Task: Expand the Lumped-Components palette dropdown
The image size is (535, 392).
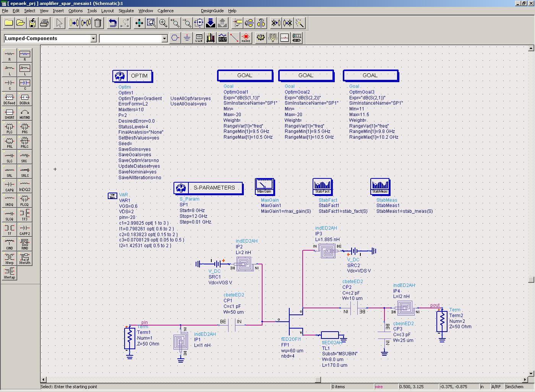Action: point(93,39)
